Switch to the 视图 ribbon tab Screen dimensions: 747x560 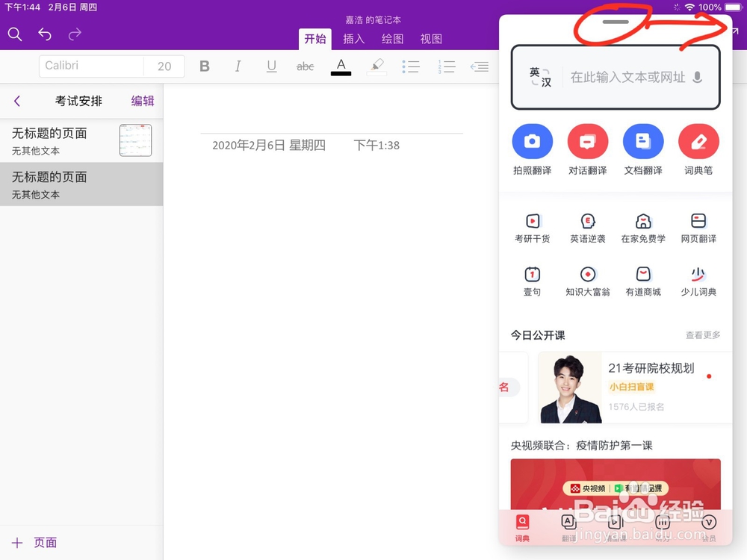(x=431, y=39)
